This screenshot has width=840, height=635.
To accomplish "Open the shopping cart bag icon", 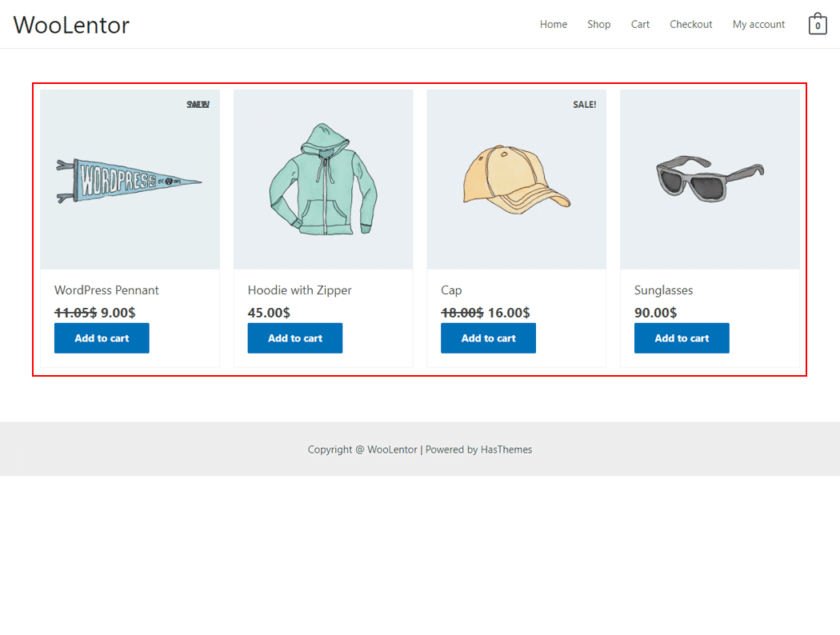I will (x=817, y=25).
